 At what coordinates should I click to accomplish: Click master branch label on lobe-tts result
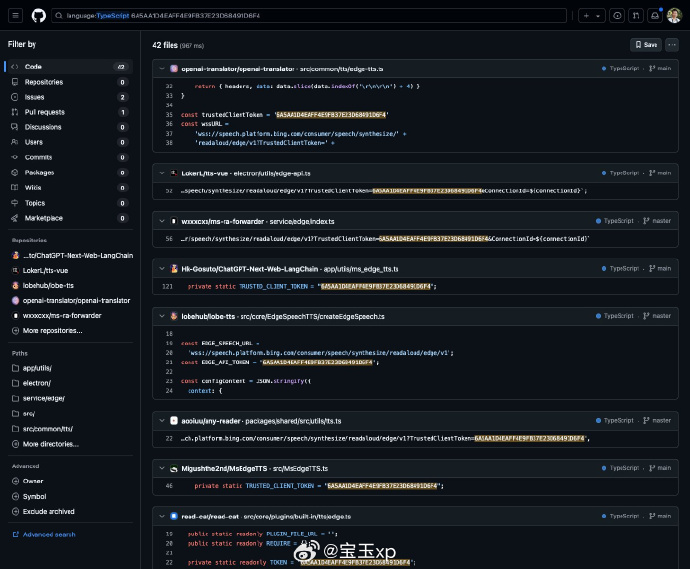(657, 316)
